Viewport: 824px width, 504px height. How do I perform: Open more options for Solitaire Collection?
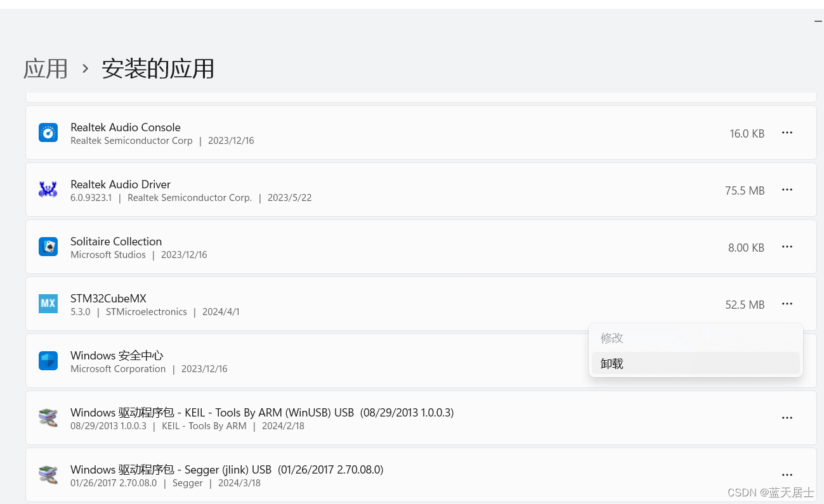(x=787, y=247)
